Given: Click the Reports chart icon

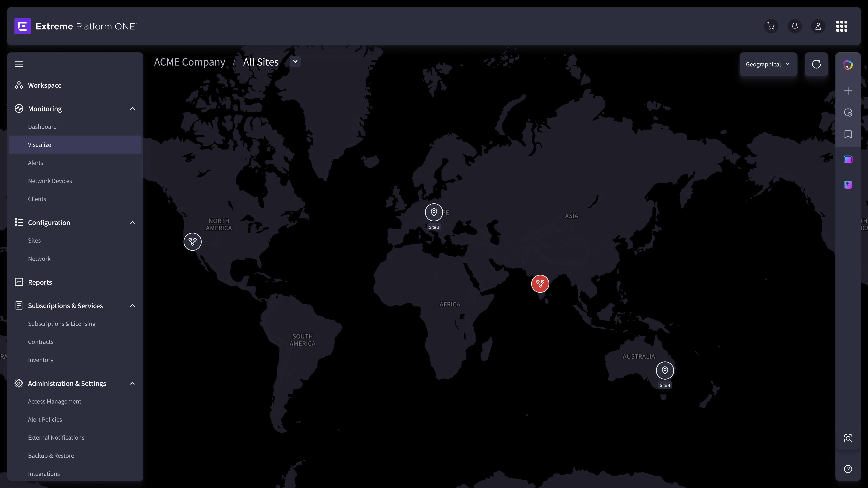Looking at the screenshot, I should click(x=19, y=282).
